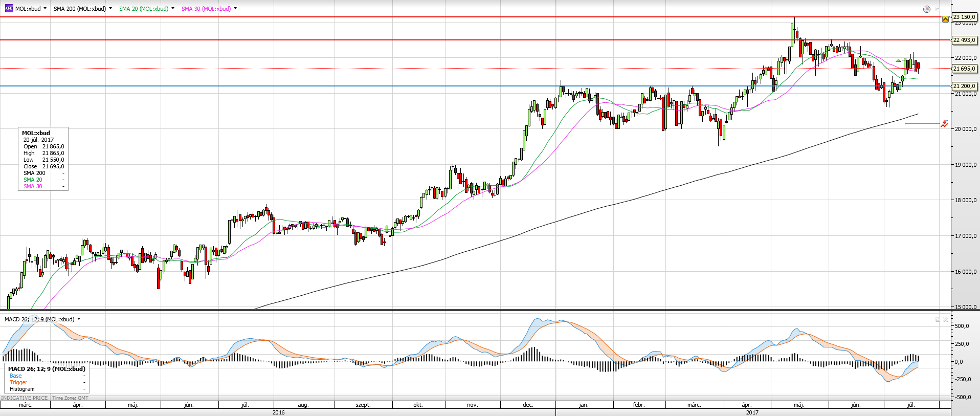Click the CFD instrument icon beside MOL:xbud
This screenshot has height=416, width=980.
coord(9,8)
